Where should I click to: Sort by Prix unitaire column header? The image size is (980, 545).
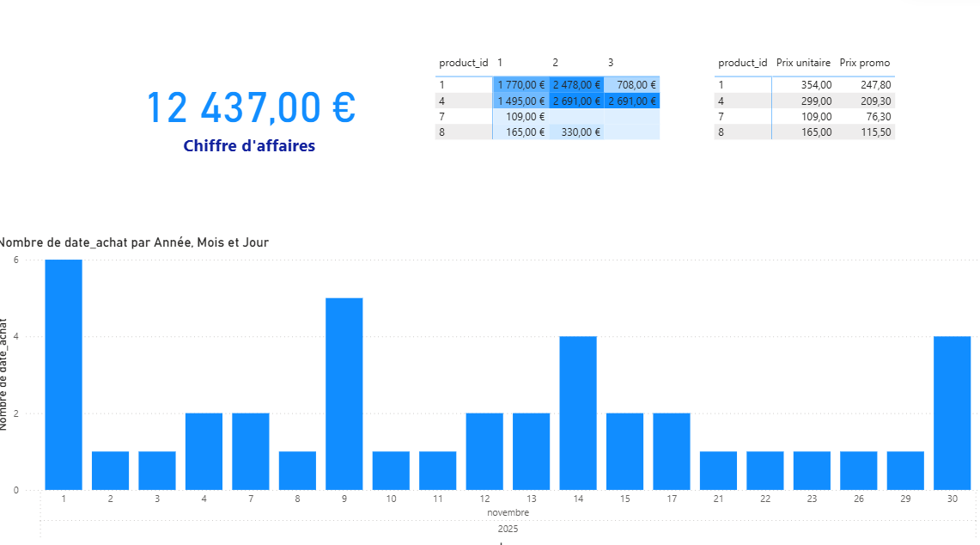[803, 63]
